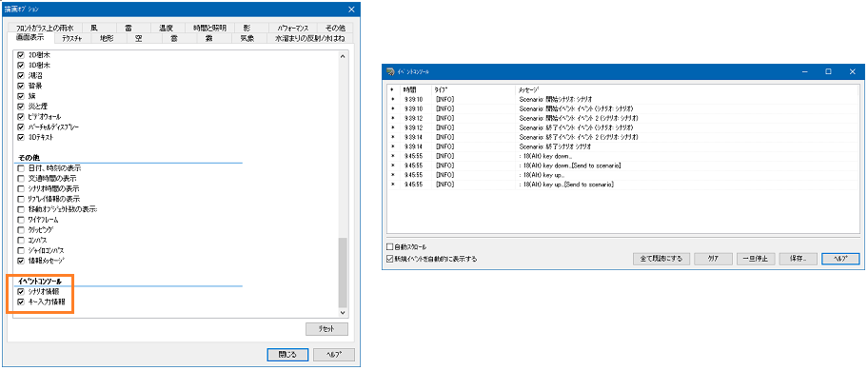Viewport: 868px width, 370px height.
Task: Uncheck 新規イベントを自動的に表示する
Action: (389, 259)
